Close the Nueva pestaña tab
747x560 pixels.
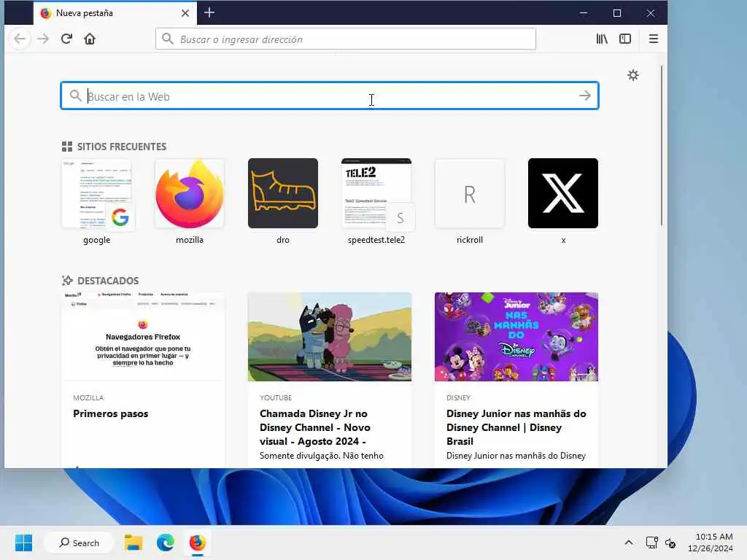coord(185,13)
